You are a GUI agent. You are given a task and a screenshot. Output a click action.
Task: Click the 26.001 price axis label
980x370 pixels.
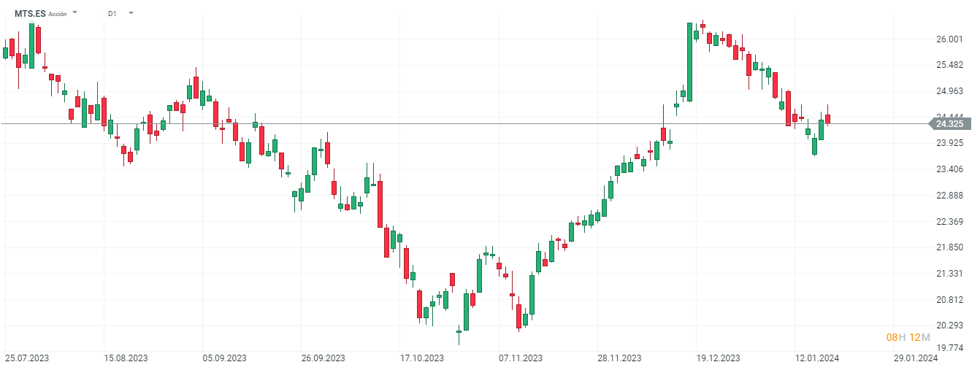point(949,39)
